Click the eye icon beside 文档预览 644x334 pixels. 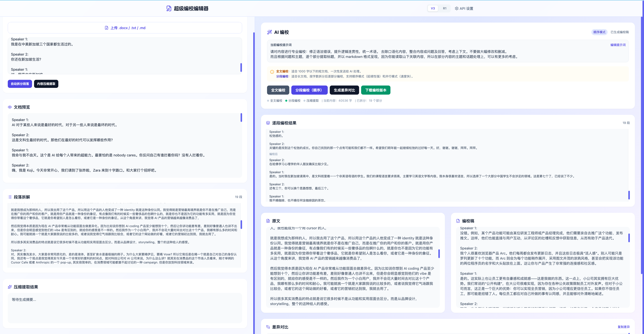click(10, 107)
